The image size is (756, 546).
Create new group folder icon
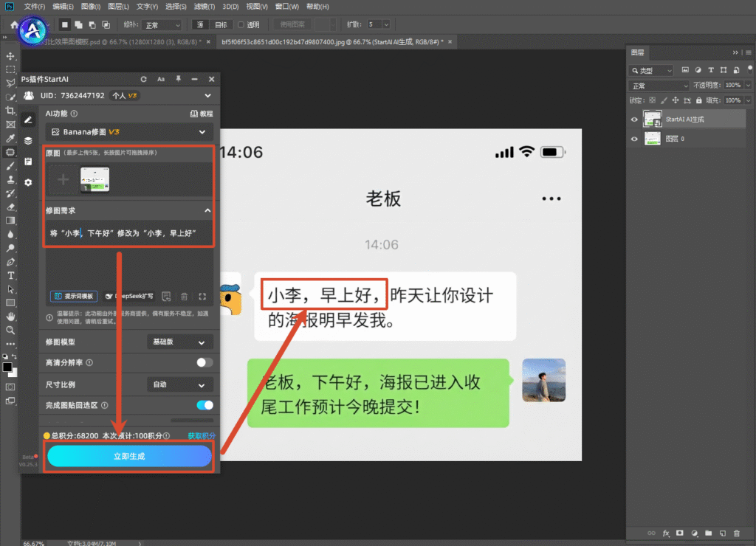708,533
